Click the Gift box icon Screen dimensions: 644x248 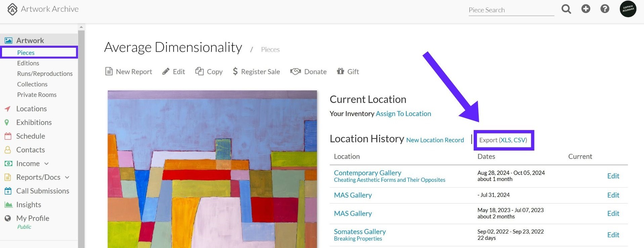click(340, 71)
